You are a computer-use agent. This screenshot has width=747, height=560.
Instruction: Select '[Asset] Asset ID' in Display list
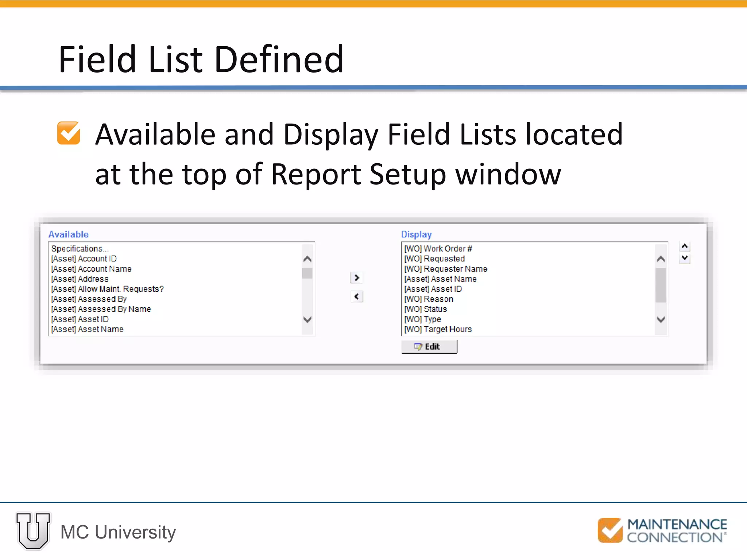pyautogui.click(x=433, y=289)
